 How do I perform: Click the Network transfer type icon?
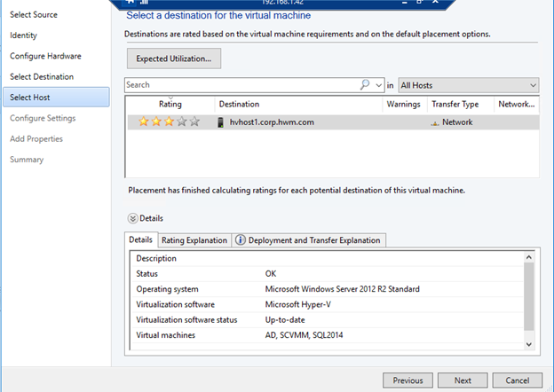435,123
